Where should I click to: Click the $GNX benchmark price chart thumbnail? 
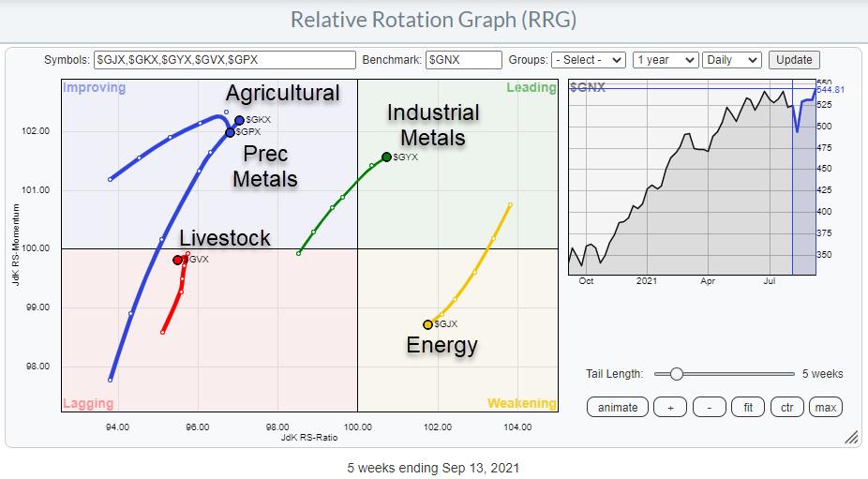692,178
